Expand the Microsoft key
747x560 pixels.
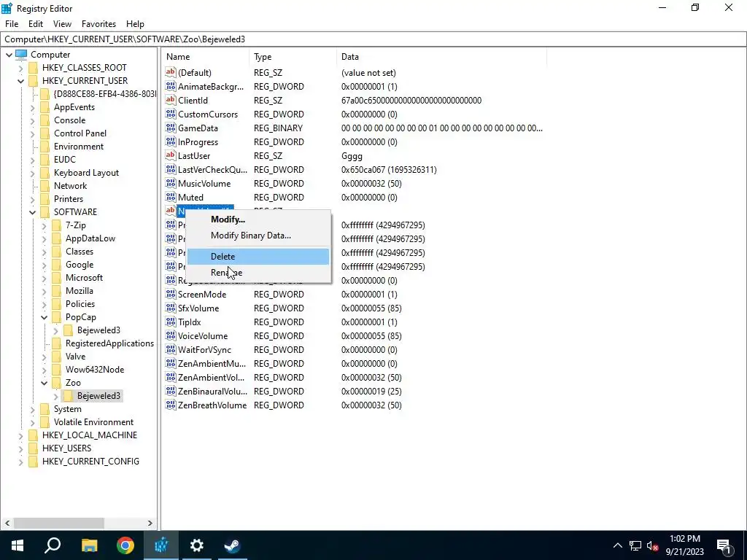pyautogui.click(x=44, y=278)
